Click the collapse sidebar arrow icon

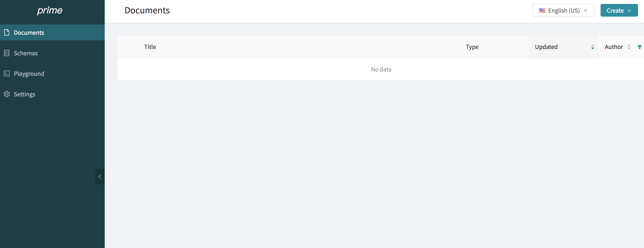point(100,177)
